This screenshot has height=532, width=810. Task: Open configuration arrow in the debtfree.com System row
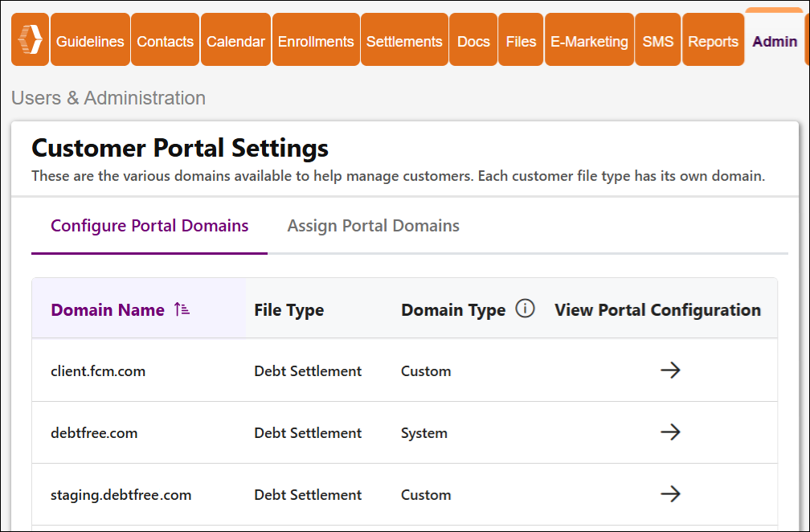[670, 432]
